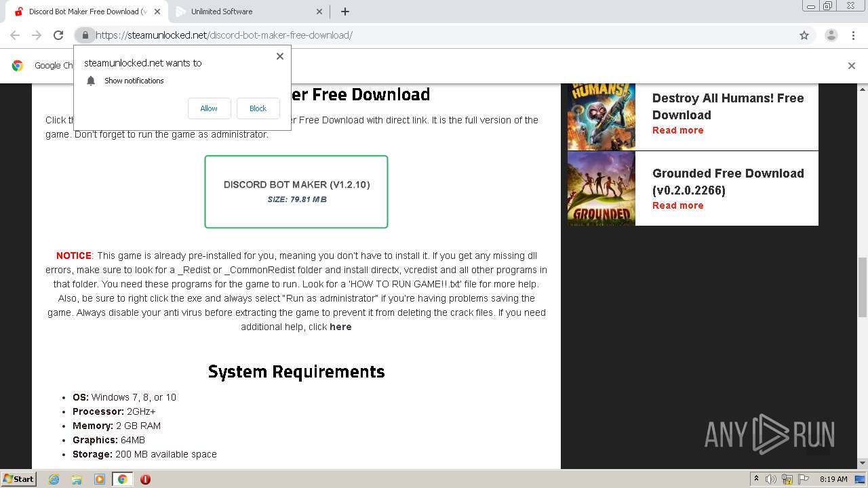Click the browser forward arrow
The width and height of the screenshot is (868, 488).
(x=37, y=35)
